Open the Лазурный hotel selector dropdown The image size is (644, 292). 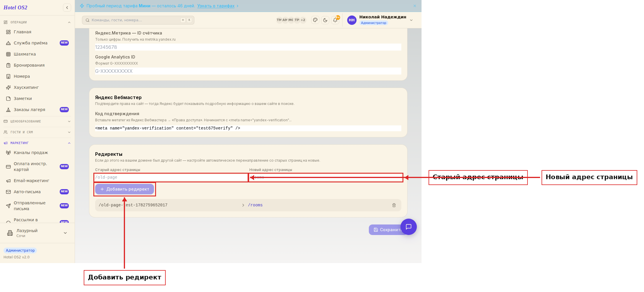click(37, 233)
